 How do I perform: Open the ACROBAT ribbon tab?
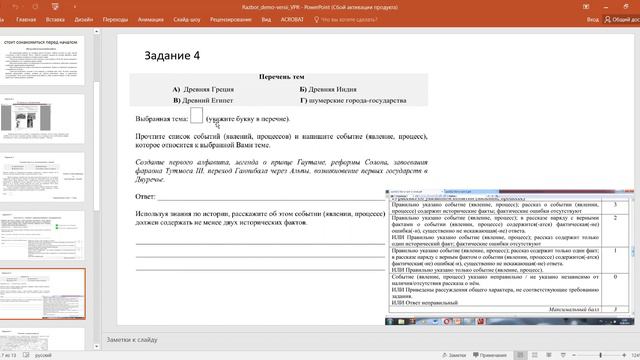(292, 20)
